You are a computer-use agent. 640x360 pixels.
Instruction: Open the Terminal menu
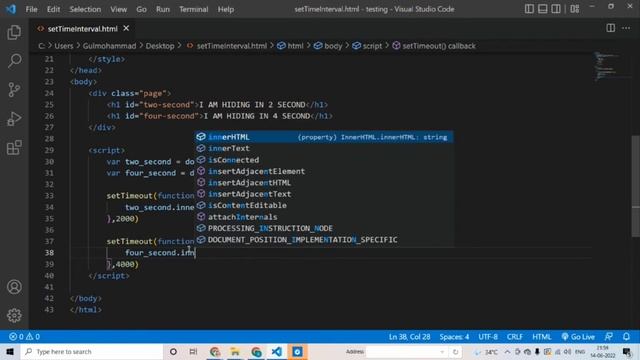tap(193, 9)
